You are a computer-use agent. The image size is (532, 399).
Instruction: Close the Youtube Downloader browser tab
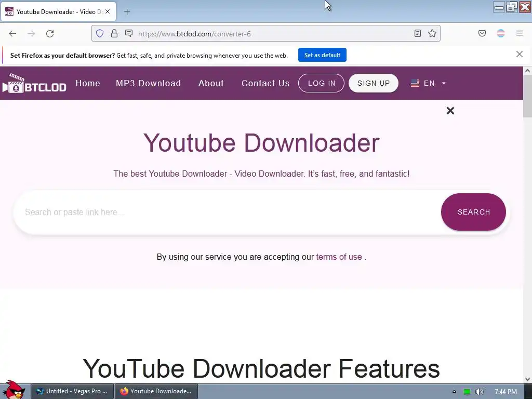click(108, 11)
